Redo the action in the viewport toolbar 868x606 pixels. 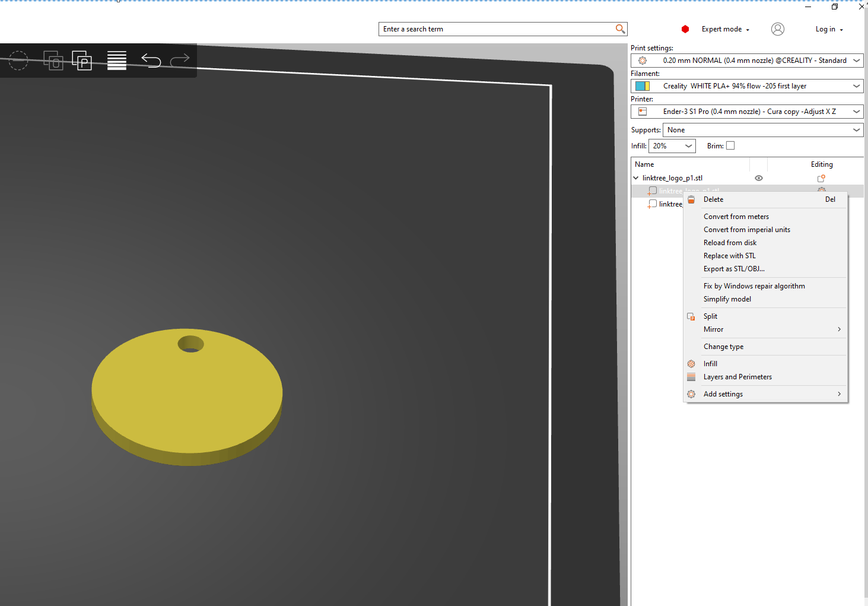tap(180, 60)
